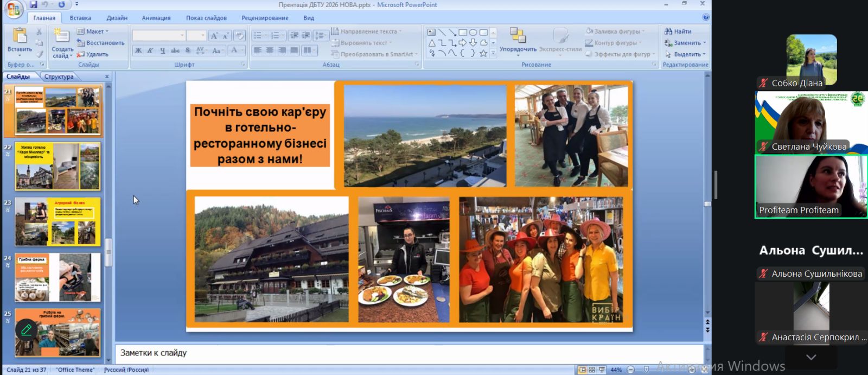
Task: Click the Save icon in quick access toolbar
Action: [x=34, y=5]
